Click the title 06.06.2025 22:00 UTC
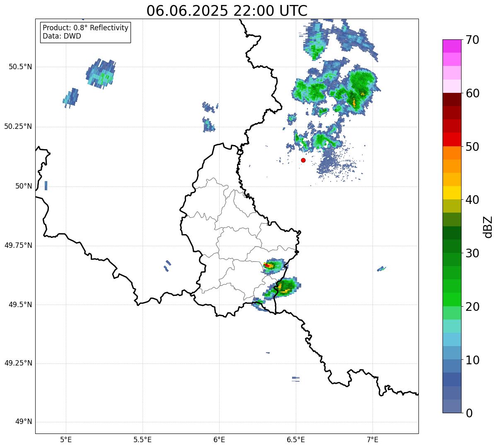Image resolution: width=498 pixels, height=448 pixels. tap(227, 10)
